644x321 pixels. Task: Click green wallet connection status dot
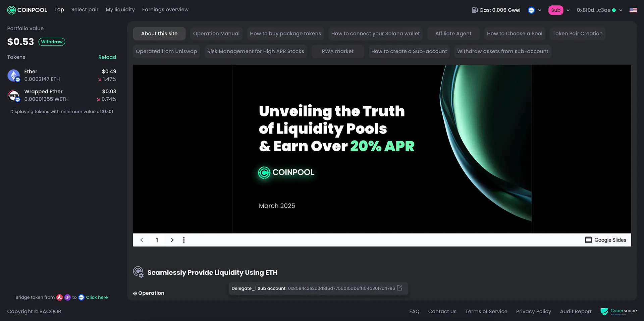614,10
